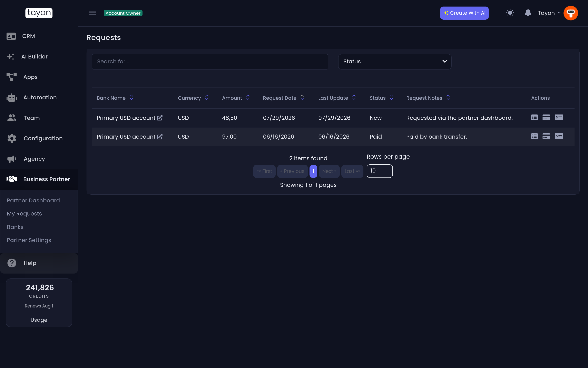Select page 1 in pagination

313,171
